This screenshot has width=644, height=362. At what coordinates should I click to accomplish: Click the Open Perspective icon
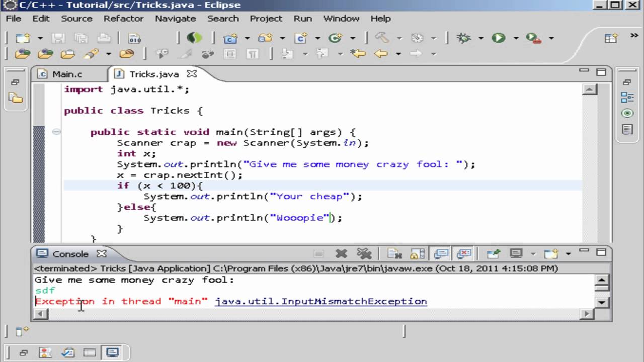611,38
